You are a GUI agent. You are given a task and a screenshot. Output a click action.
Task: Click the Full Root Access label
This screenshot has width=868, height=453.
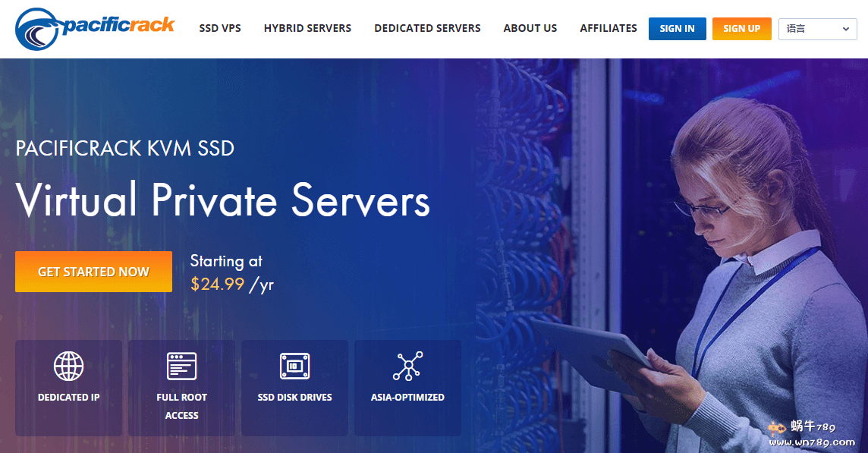181,406
